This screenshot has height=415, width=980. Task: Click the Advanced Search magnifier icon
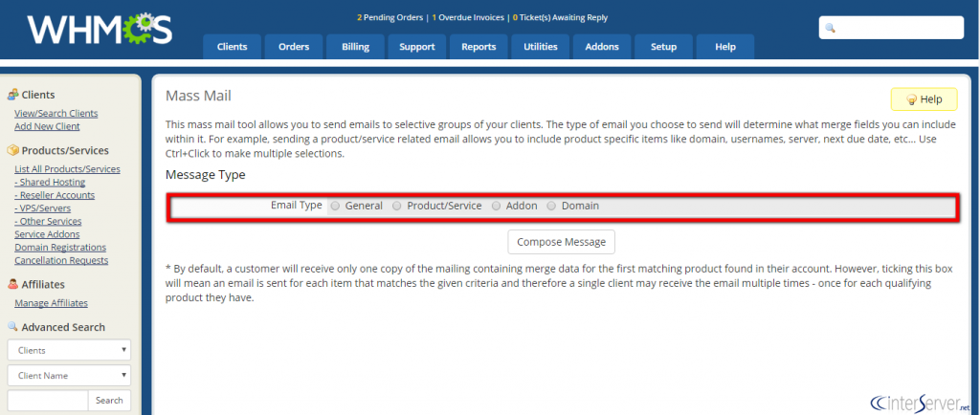13,327
